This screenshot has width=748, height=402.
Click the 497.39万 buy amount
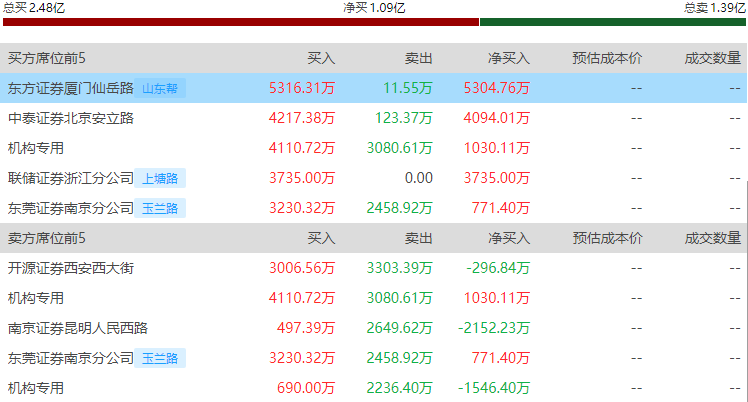pyautogui.click(x=306, y=328)
